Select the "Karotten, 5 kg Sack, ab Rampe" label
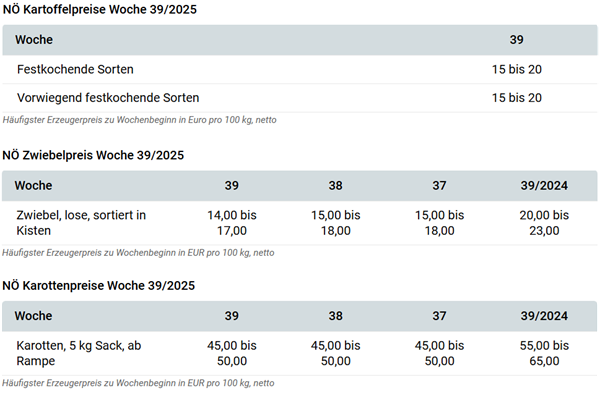Screen dimensions: 600x401 pyautogui.click(x=78, y=353)
